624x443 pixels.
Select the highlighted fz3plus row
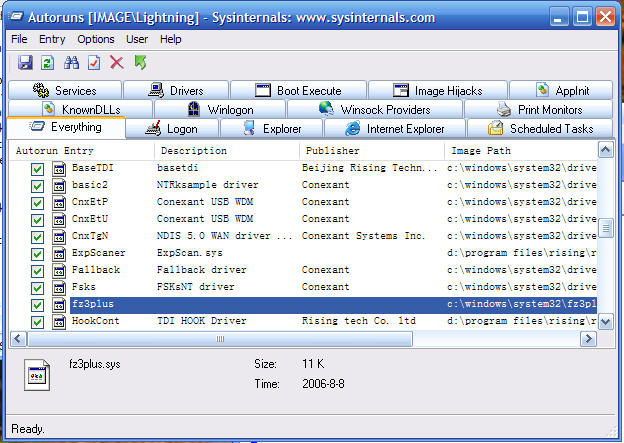coord(333,305)
